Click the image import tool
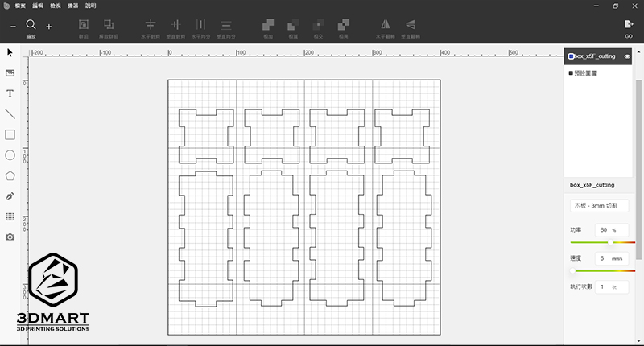The image size is (644, 346). (10, 72)
